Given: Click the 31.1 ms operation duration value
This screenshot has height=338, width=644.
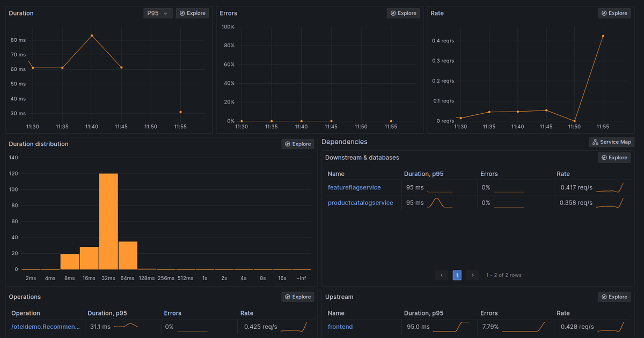Looking at the screenshot, I should point(100,327).
